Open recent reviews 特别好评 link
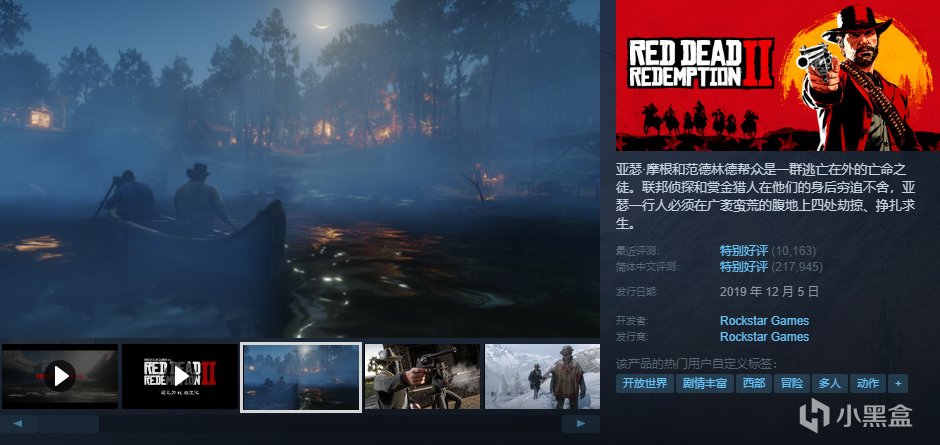Viewport: 940px width, 445px height. click(x=743, y=251)
